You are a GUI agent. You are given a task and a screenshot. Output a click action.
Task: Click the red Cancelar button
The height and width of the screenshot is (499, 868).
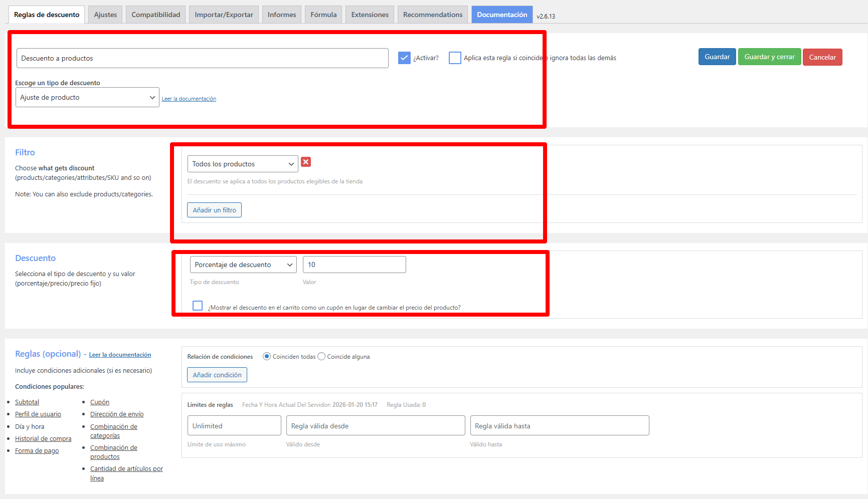point(822,57)
